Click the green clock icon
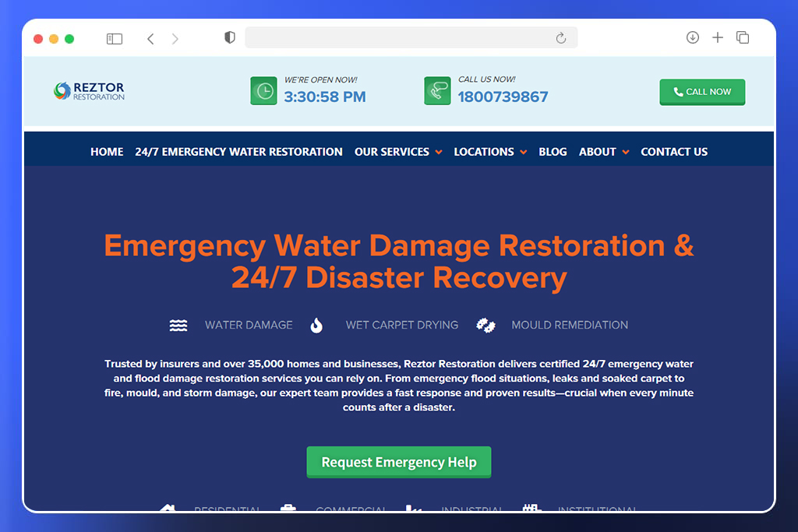Viewport: 798px width, 532px height. point(263,91)
